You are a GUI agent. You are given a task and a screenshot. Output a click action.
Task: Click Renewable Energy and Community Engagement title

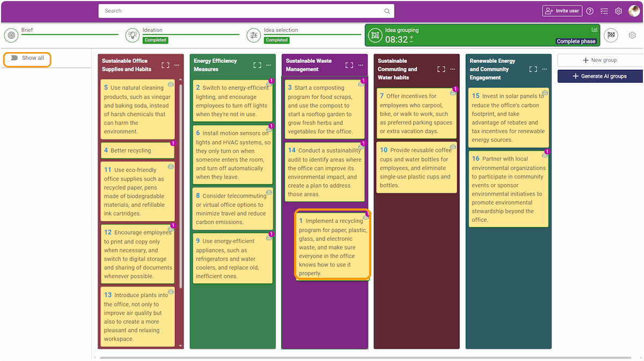coord(492,69)
